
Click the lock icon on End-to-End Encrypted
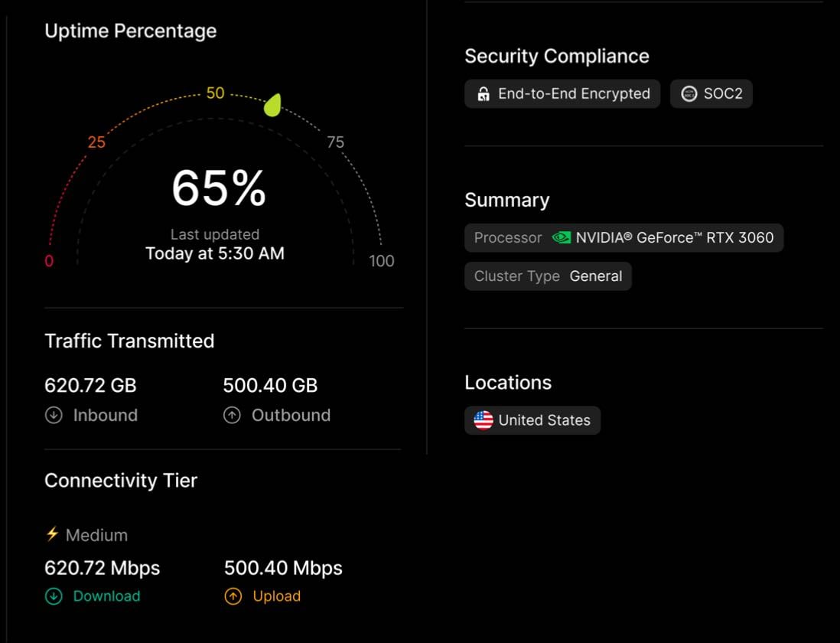point(483,93)
